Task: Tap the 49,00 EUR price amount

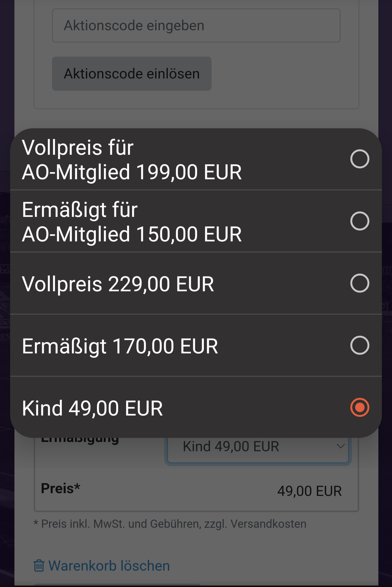Action: coord(309,491)
